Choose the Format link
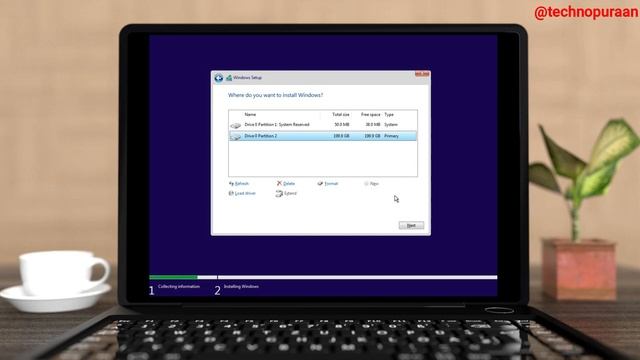The image size is (640, 360). tap(331, 184)
